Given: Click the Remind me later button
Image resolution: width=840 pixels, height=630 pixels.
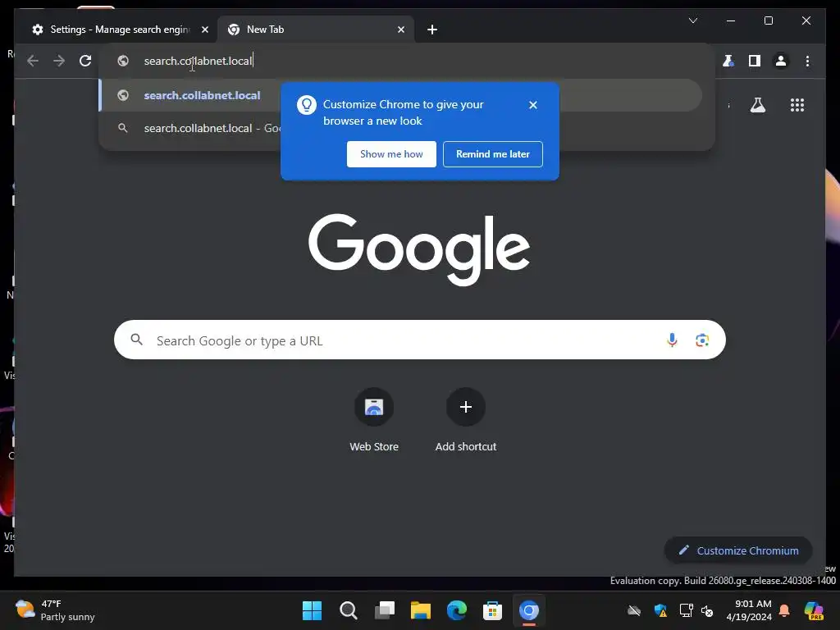Looking at the screenshot, I should point(493,154).
